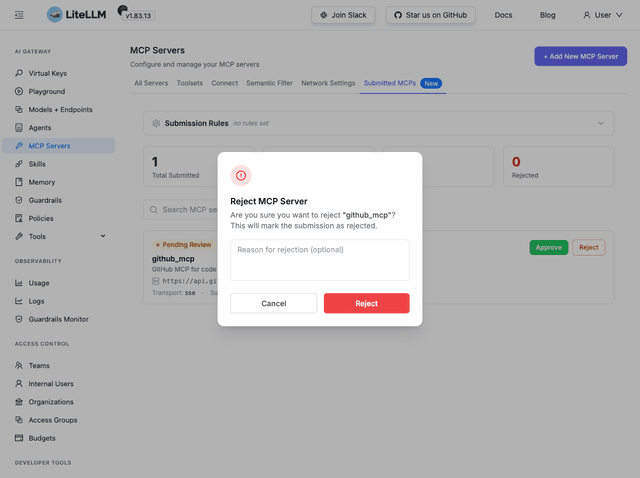Screen dimensions: 640x478
Task: Open the Network Settings tab
Action: coord(328,83)
